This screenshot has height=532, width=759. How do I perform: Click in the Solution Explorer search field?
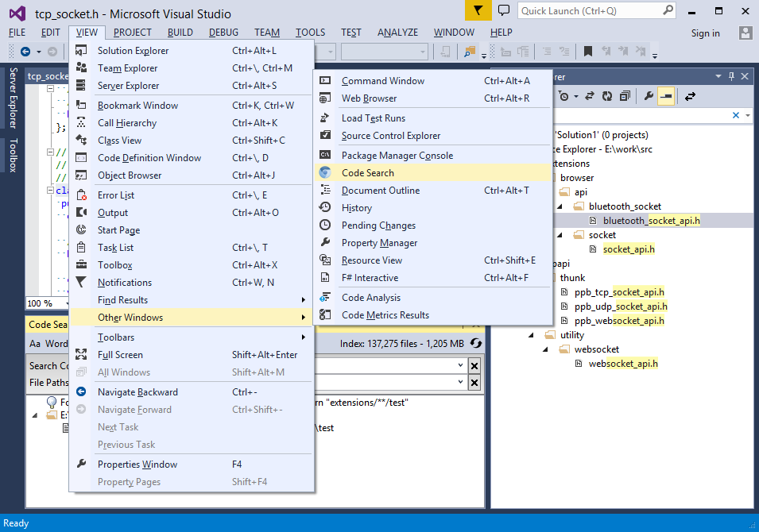pyautogui.click(x=641, y=115)
